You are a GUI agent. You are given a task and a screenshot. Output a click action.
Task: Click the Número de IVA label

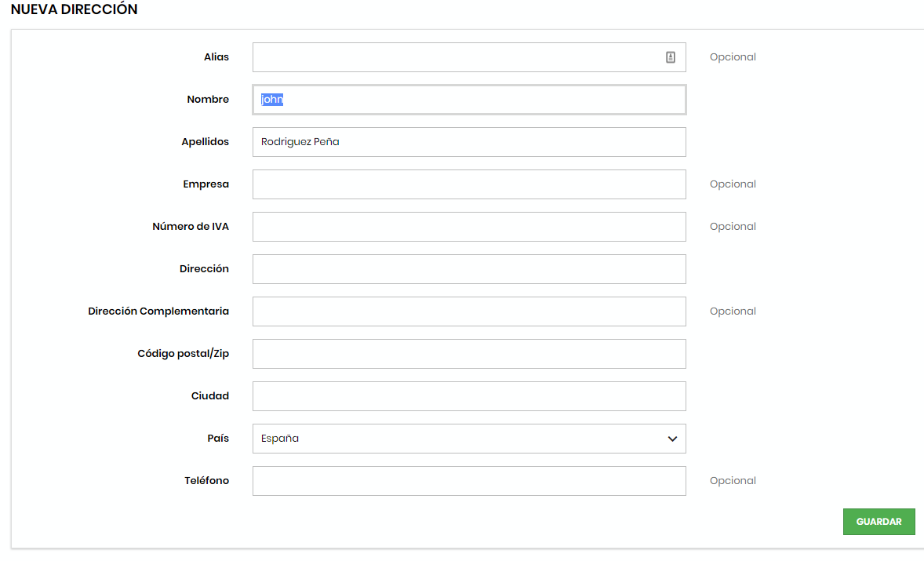(x=191, y=227)
